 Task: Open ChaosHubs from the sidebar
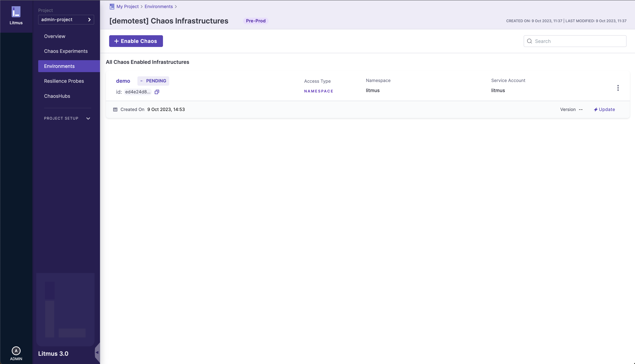[57, 96]
